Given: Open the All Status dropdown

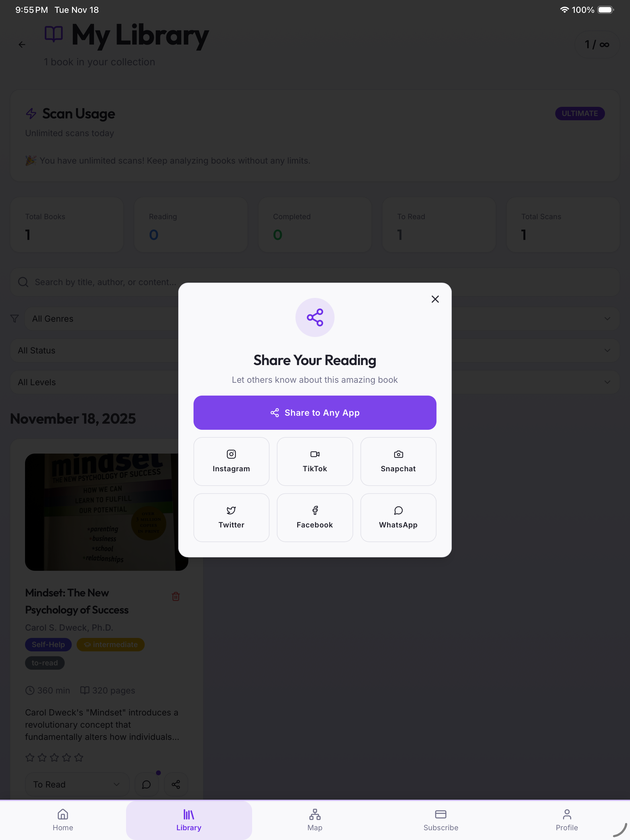Looking at the screenshot, I should pyautogui.click(x=314, y=350).
